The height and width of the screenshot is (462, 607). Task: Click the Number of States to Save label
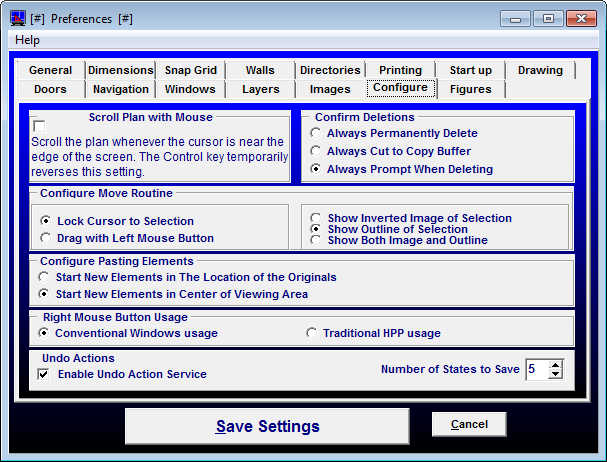point(450,369)
